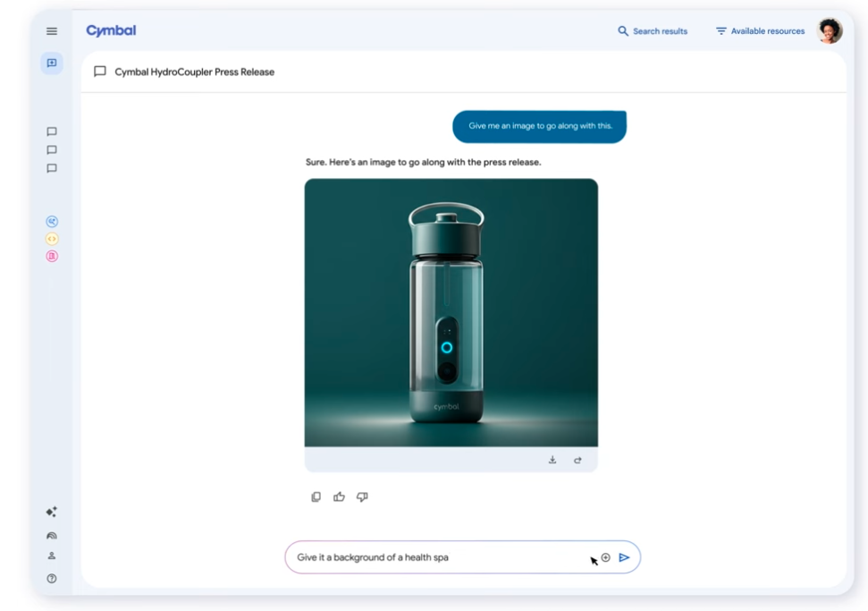
Task: Select the first conversation in the sidebar
Action: point(51,132)
